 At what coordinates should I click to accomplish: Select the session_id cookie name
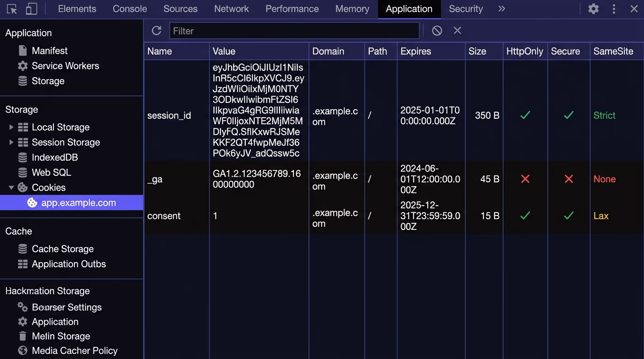pos(169,115)
